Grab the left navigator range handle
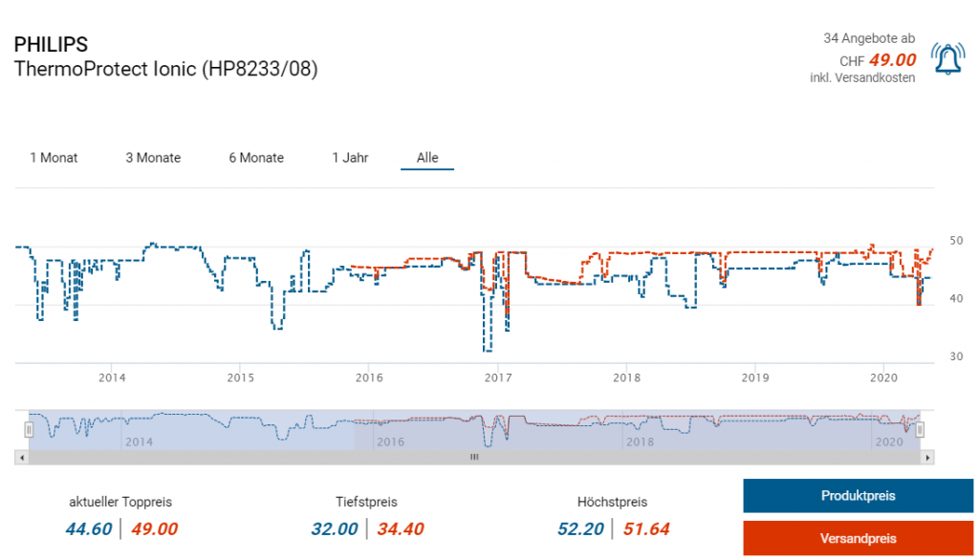The height and width of the screenshot is (560, 979). (30, 430)
